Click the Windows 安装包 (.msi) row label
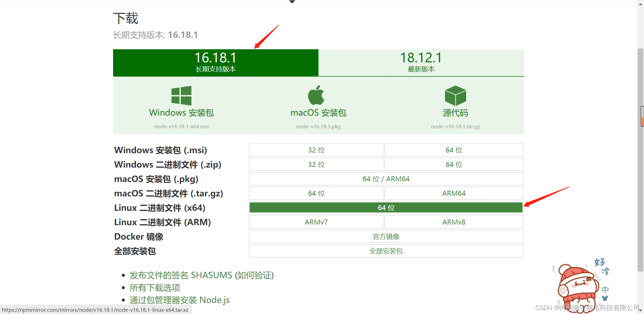The image size is (644, 314). coord(161,150)
